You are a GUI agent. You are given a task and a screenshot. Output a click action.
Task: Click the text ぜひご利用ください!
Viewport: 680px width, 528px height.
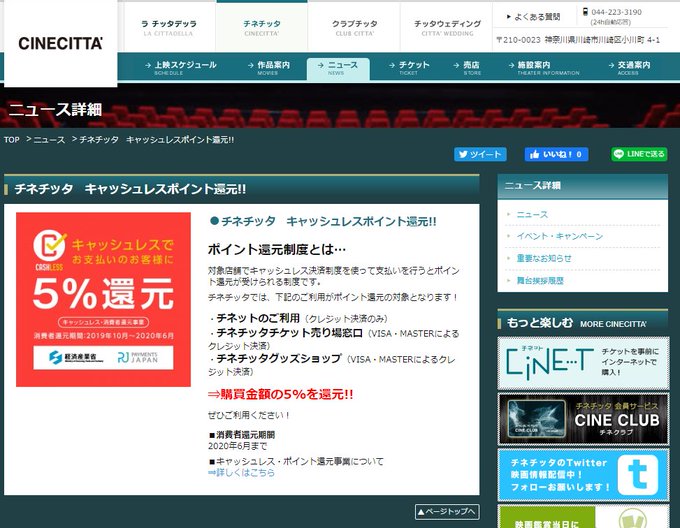point(249,415)
